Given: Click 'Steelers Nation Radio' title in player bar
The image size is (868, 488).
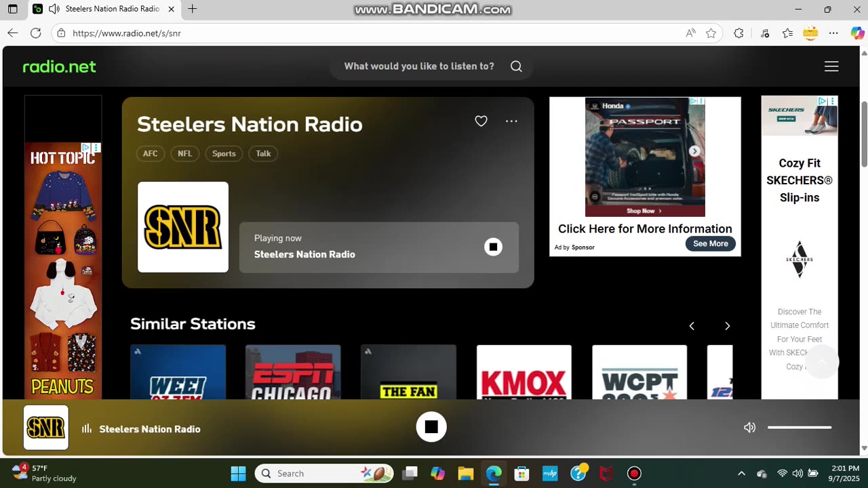Looking at the screenshot, I should 150,429.
